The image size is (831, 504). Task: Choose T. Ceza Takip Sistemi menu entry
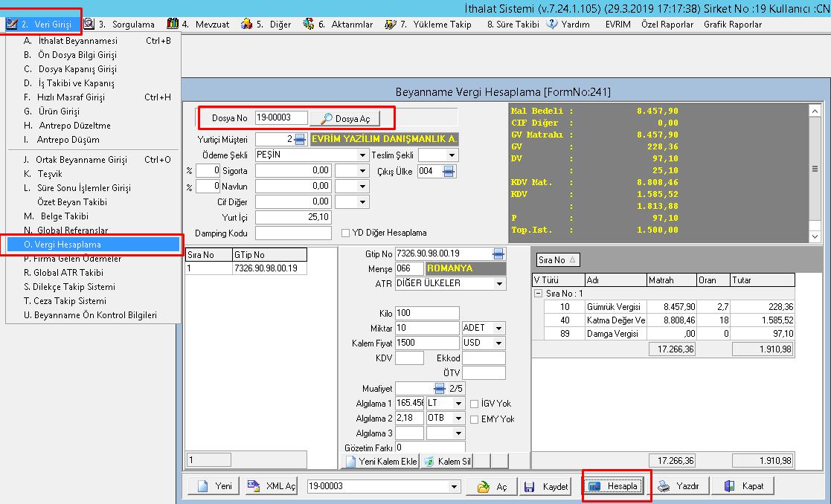coord(94,301)
